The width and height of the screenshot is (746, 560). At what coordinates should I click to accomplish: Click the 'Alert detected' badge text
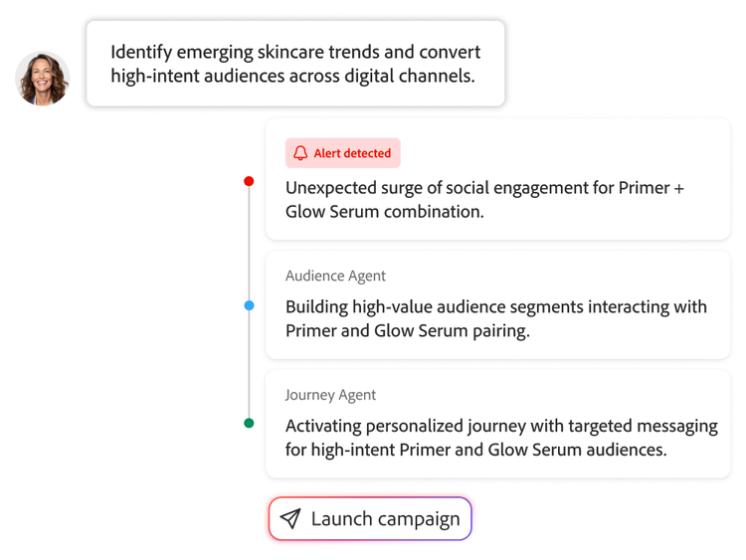[x=352, y=153]
